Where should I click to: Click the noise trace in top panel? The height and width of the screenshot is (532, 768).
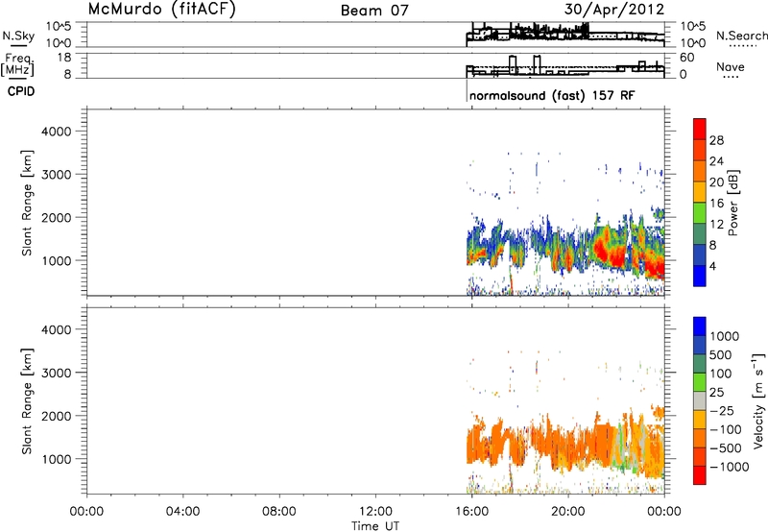click(x=565, y=34)
